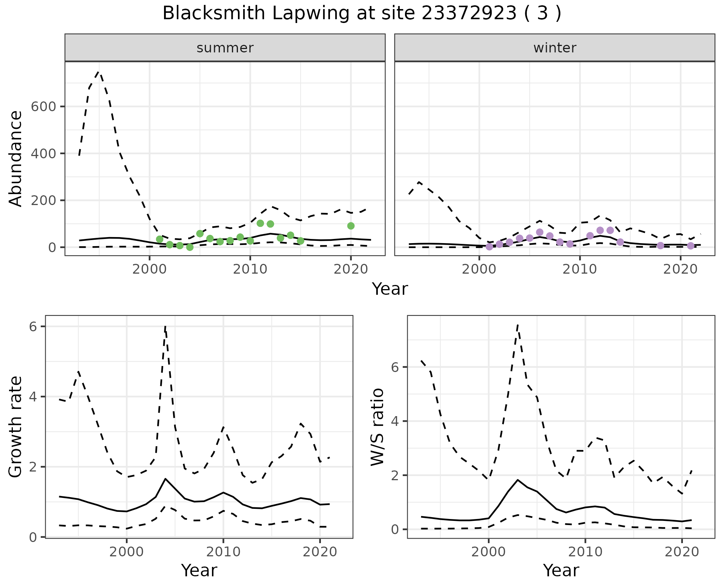Click the Year label under abundance panels

(x=390, y=289)
